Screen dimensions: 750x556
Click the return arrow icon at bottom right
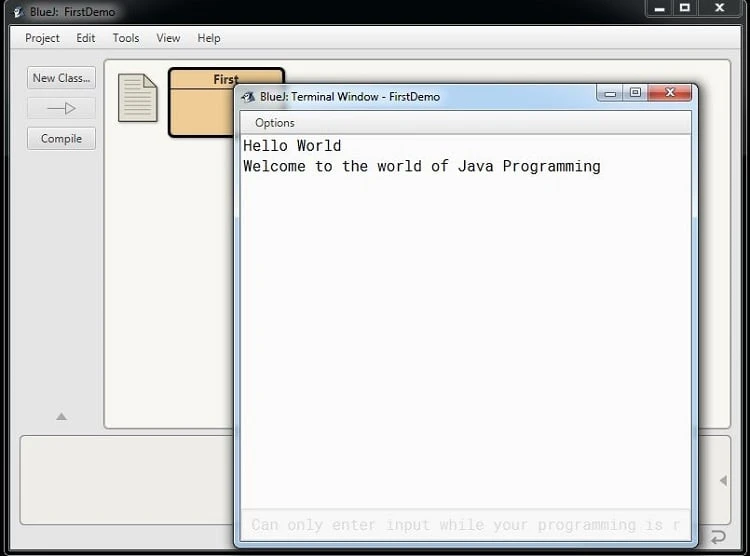tap(718, 537)
